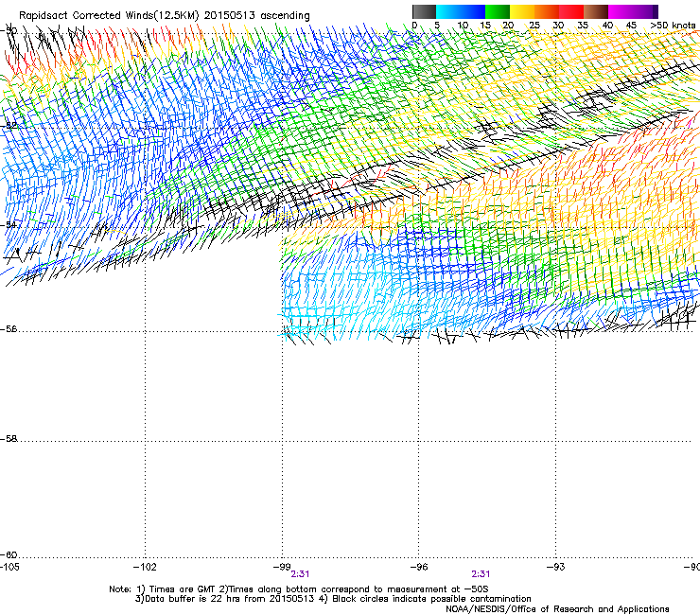Click the cyan-to-blue 5-15 knots legend swatch
Image resolution: width=700 pixels, height=615 pixels.
click(x=461, y=11)
